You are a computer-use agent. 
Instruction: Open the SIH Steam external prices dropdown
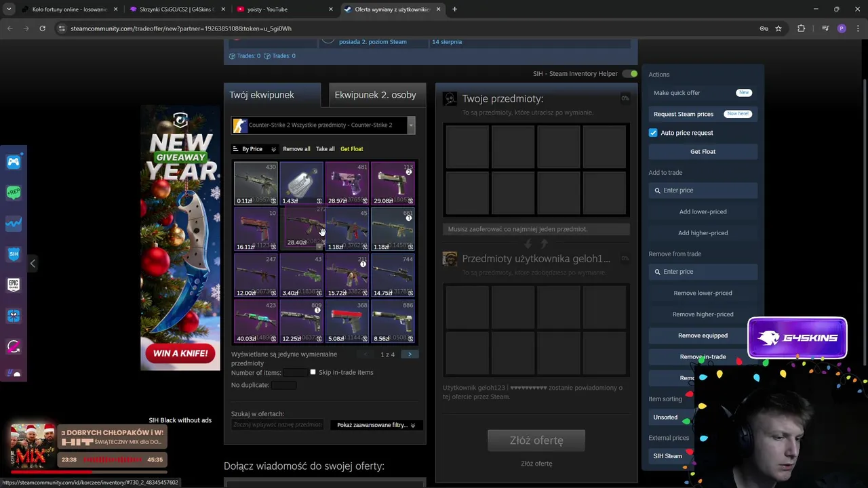tap(669, 456)
